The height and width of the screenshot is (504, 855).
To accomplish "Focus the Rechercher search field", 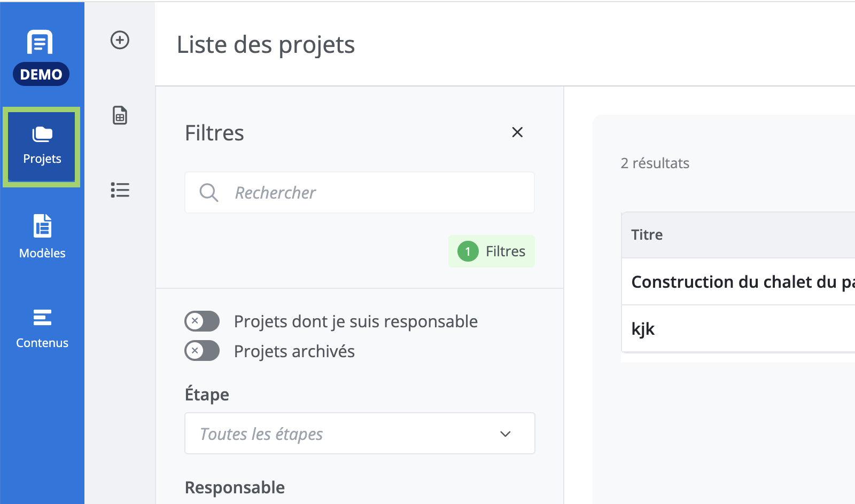I will point(360,192).
